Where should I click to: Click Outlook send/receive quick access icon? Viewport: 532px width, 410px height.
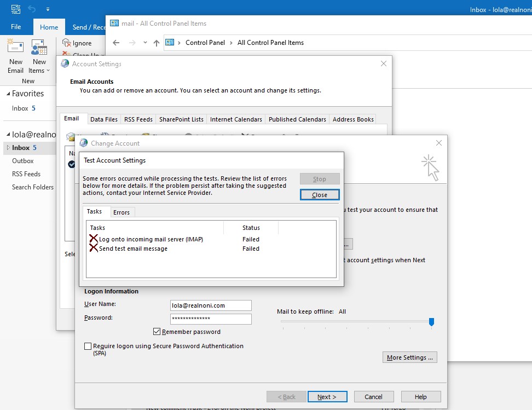click(x=16, y=9)
